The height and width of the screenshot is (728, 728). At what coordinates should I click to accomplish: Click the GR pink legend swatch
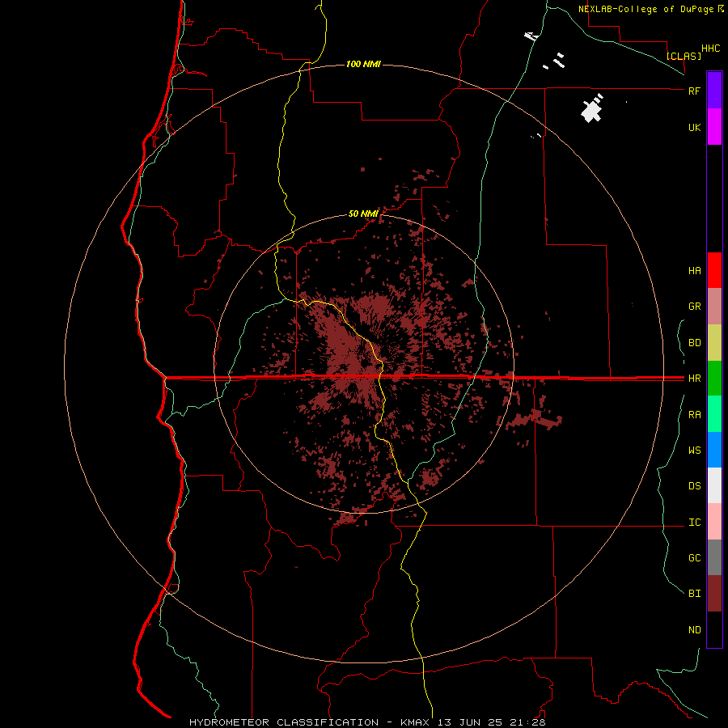click(714, 306)
